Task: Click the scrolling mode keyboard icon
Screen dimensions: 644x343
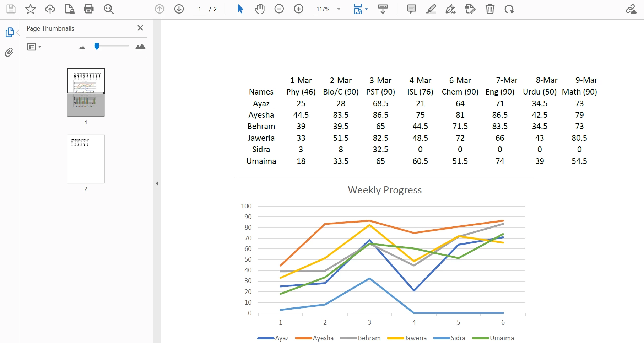Action: [x=383, y=9]
